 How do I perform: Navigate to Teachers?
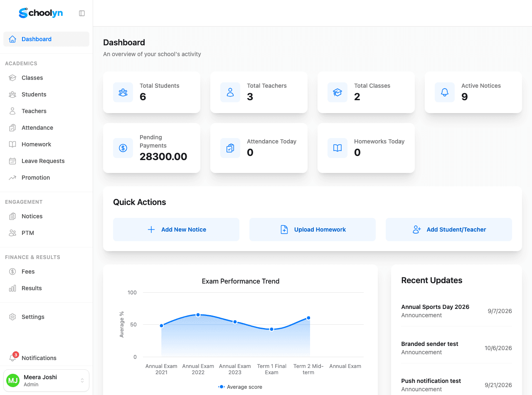pos(46,111)
